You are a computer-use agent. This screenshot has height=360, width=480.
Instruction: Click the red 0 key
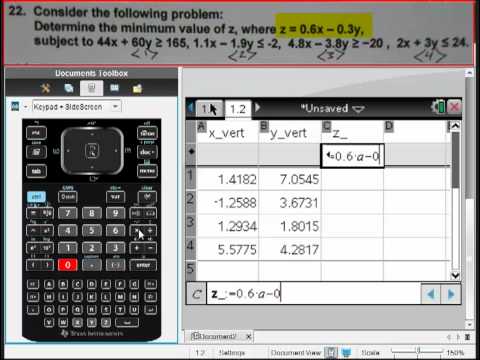(x=68, y=265)
